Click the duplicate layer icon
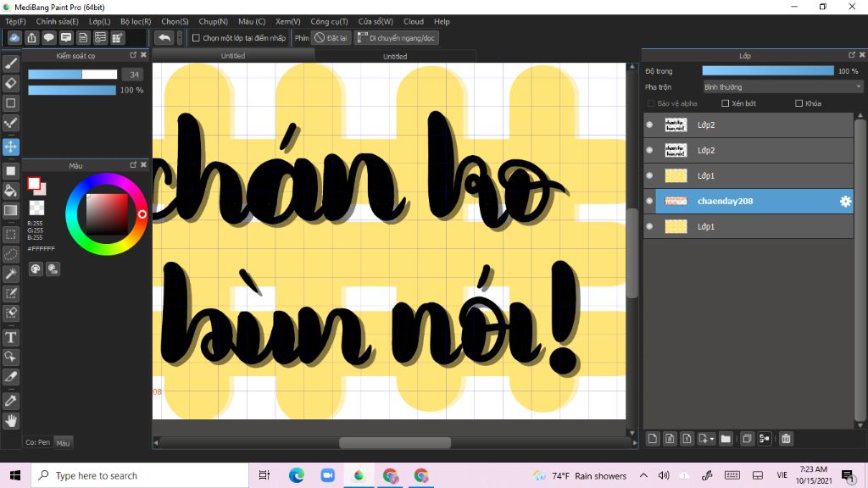The width and height of the screenshot is (868, 488). click(747, 439)
